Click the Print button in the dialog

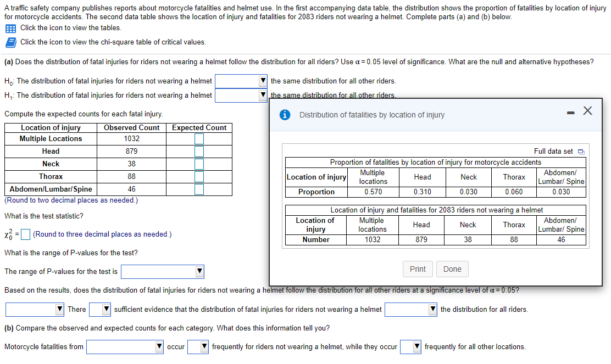[x=418, y=269]
